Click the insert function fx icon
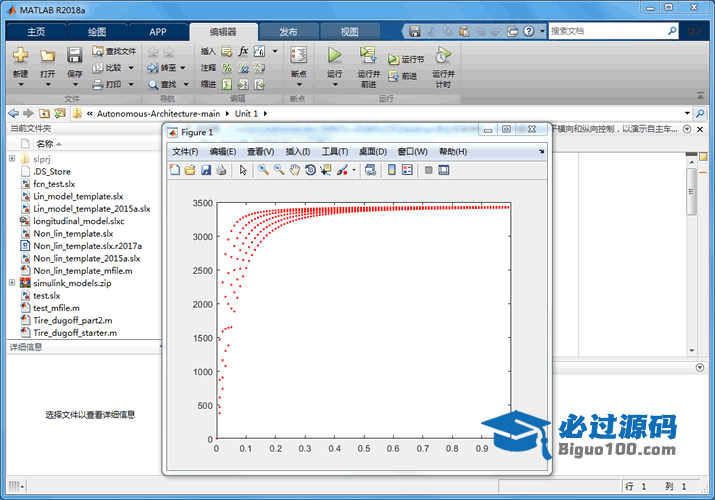 click(x=244, y=51)
